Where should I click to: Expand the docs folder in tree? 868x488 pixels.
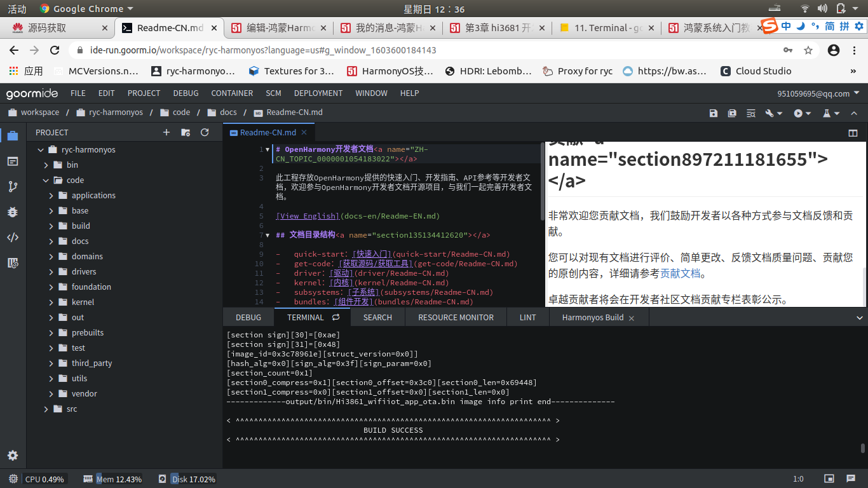(51, 241)
